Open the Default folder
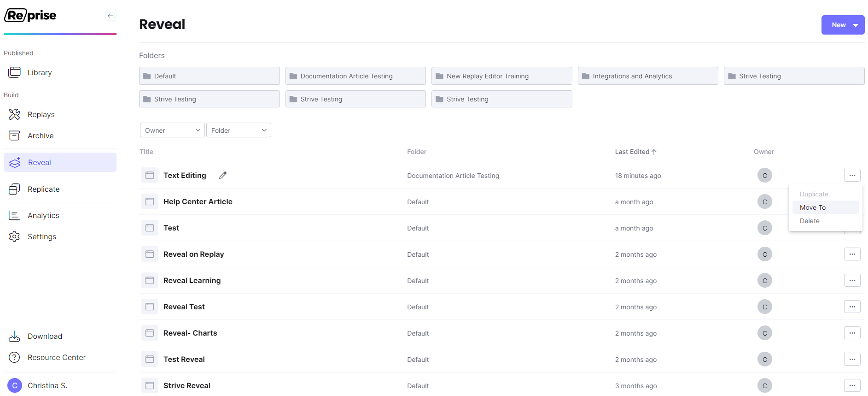Viewport: 868px width, 396px height. point(210,76)
